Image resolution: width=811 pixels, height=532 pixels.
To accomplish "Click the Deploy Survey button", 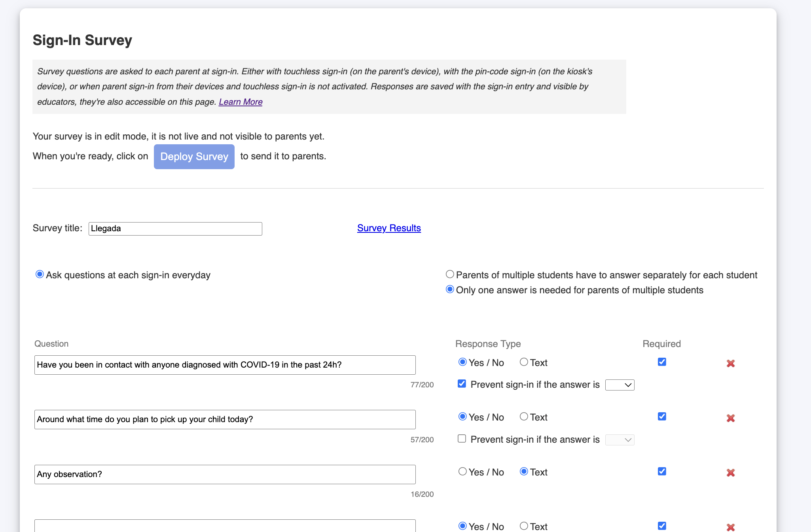I will (194, 157).
